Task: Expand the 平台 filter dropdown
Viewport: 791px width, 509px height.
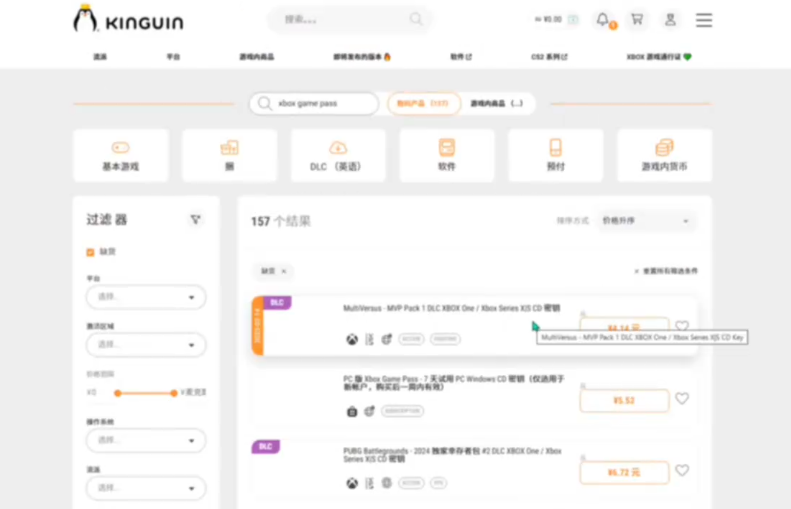Action: click(x=146, y=297)
